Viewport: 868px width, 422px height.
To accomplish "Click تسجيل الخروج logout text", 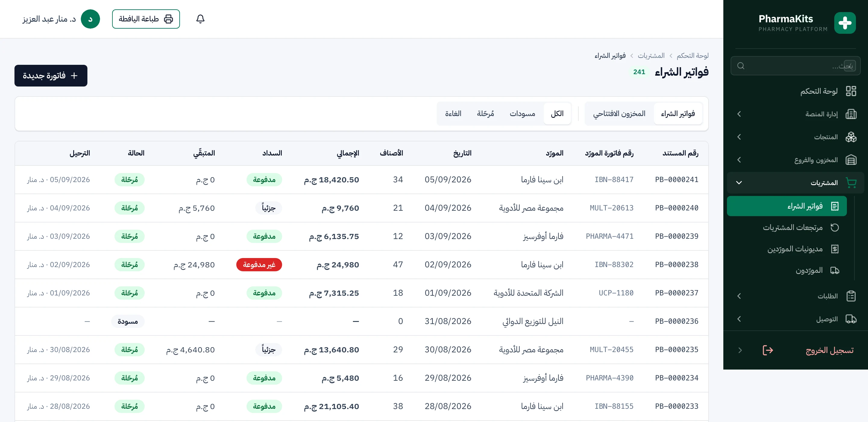I will coord(830,350).
